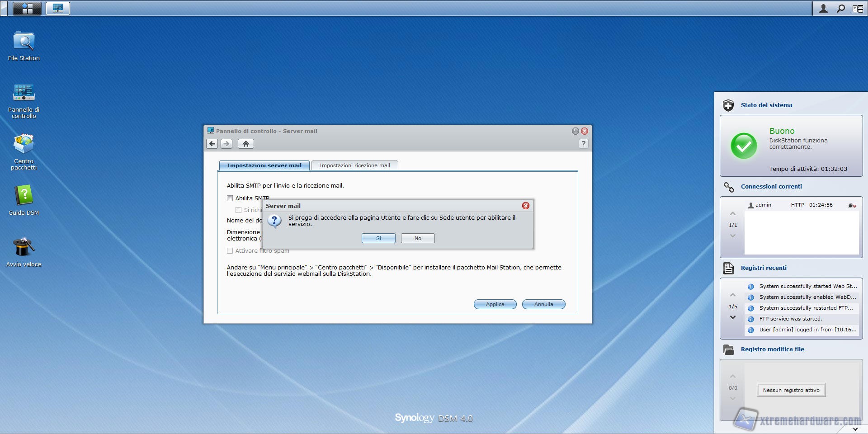
Task: Select Impostazioni server mail tab
Action: [x=264, y=165]
